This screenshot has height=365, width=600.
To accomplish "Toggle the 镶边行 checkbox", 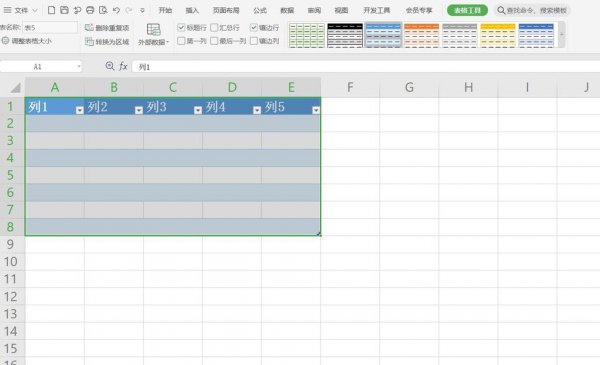I will point(254,27).
